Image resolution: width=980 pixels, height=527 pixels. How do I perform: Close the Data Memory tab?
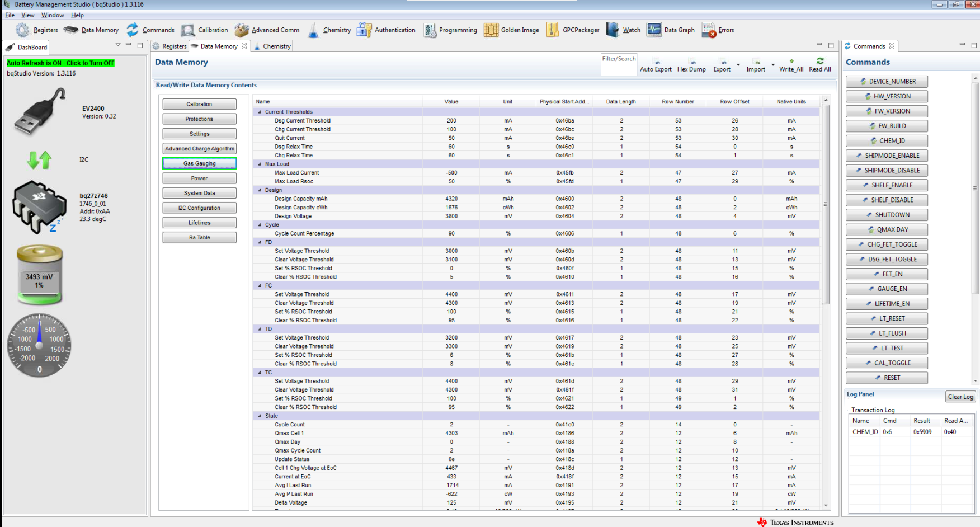pyautogui.click(x=244, y=46)
